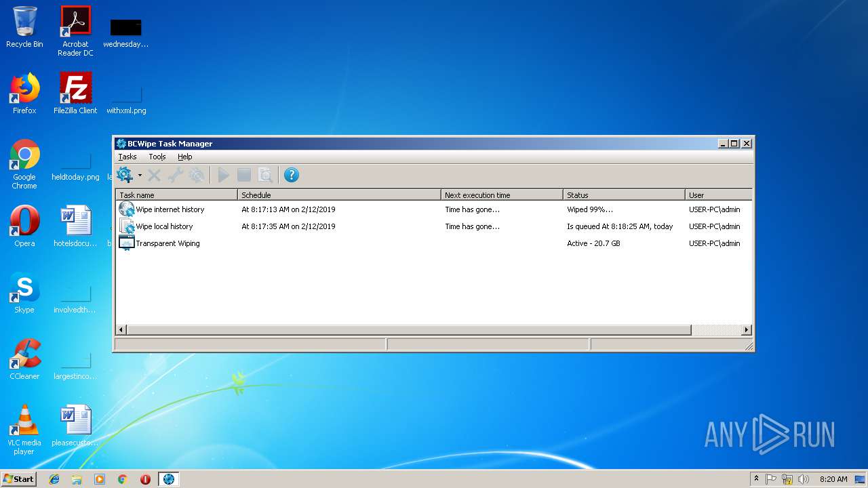Viewport: 868px width, 488px height.
Task: Sort by the Next execution time column header
Action: pos(502,195)
